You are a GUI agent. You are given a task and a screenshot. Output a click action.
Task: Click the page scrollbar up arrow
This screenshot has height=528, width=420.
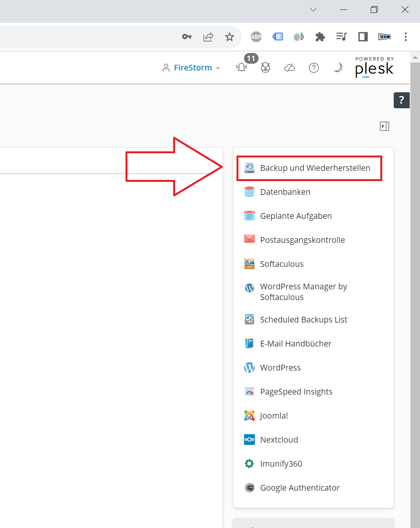tap(415, 57)
